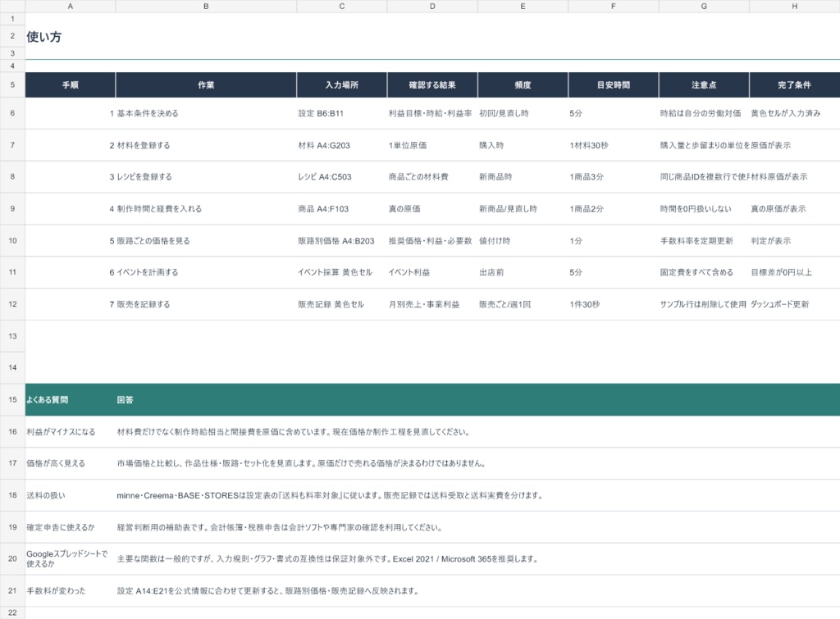Click cell '設定 B6:B11'
840x619 pixels.
342,113
